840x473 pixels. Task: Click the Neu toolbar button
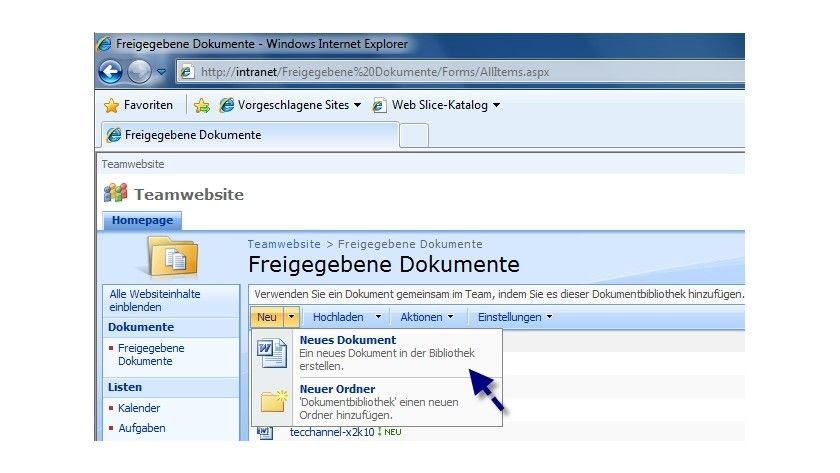pyautogui.click(x=267, y=317)
